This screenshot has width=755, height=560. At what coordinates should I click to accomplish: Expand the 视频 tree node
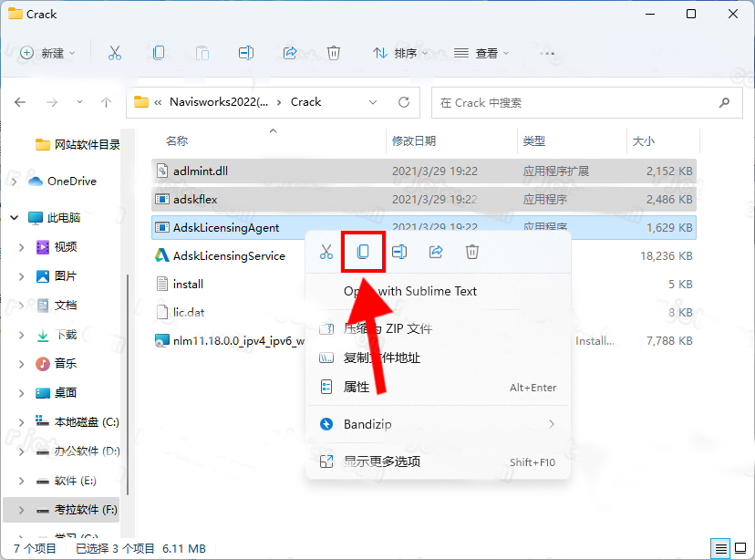click(21, 247)
